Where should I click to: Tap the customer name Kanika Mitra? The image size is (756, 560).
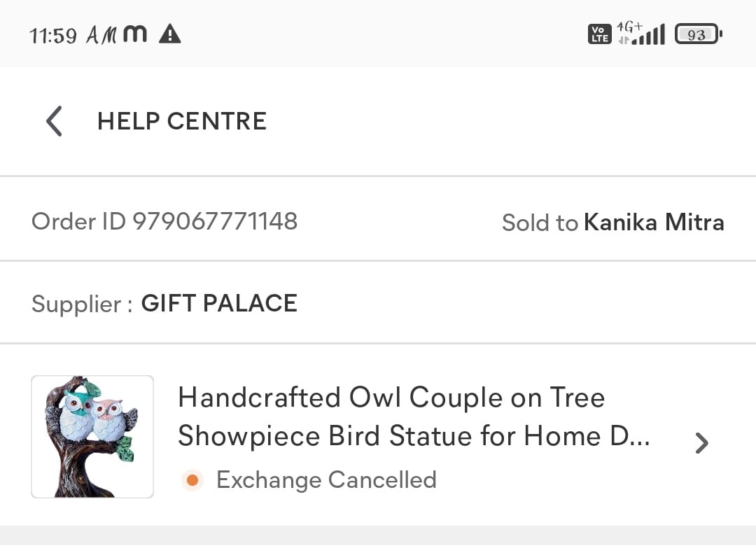654,223
